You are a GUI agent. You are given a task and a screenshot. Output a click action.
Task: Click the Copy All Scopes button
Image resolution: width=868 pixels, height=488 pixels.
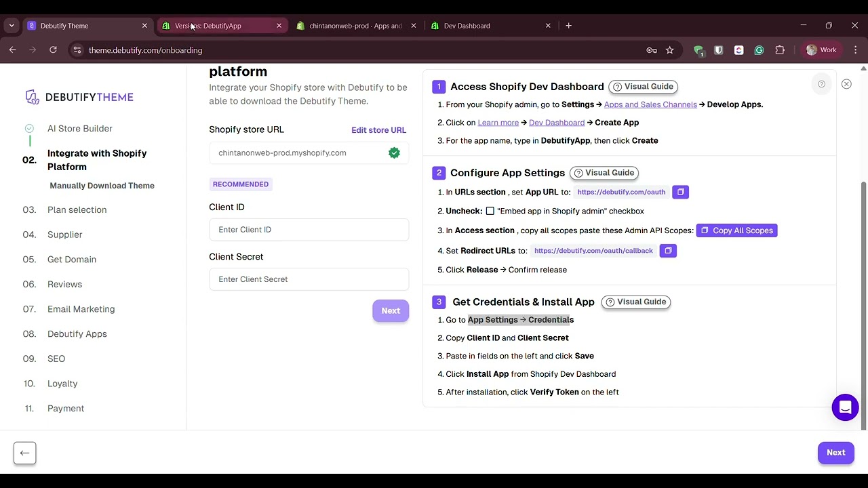(736, 230)
